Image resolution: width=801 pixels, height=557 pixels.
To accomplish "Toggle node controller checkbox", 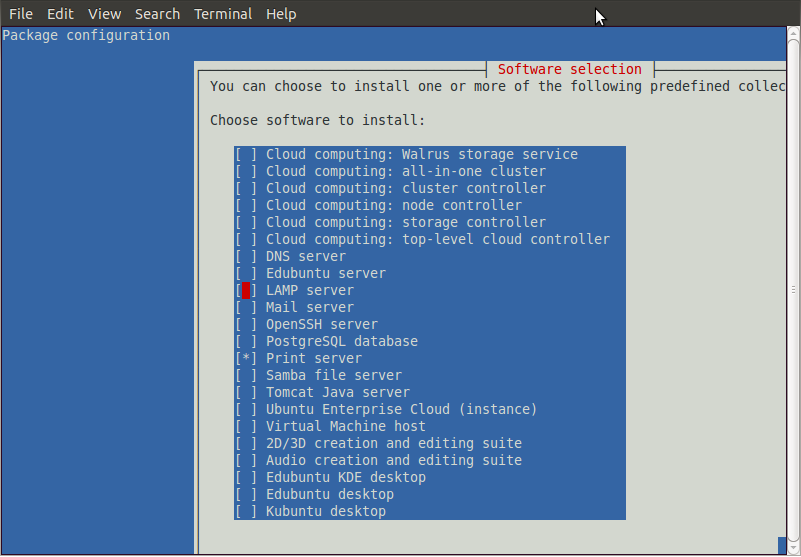I will [246, 205].
